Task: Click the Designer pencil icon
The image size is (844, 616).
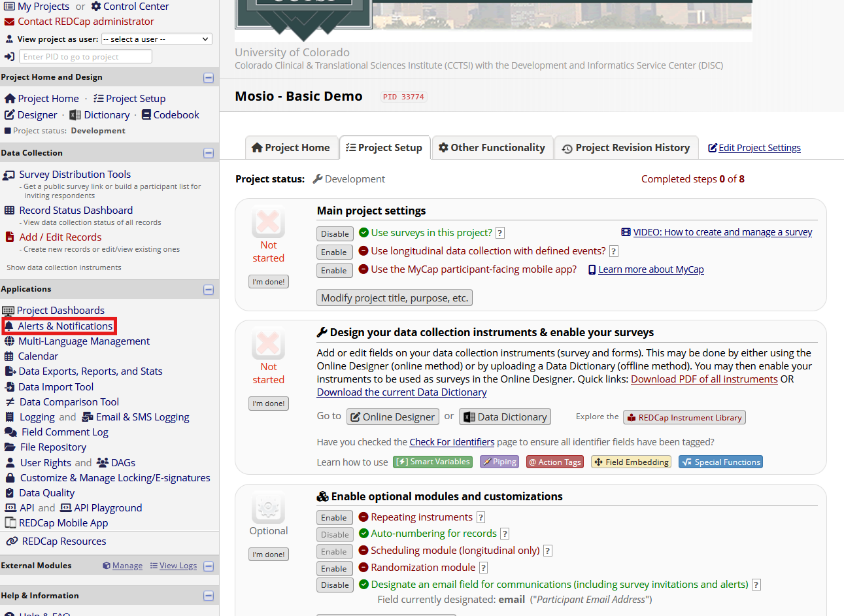Action: click(10, 115)
